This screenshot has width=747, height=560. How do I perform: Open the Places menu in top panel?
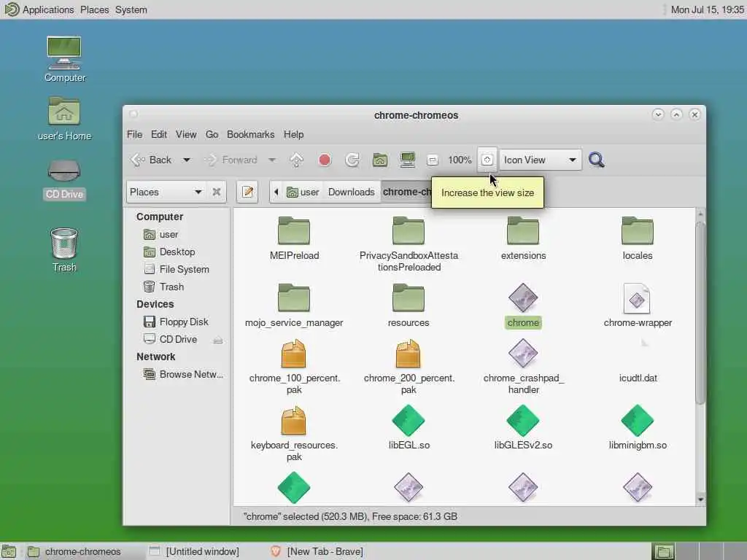(x=94, y=9)
